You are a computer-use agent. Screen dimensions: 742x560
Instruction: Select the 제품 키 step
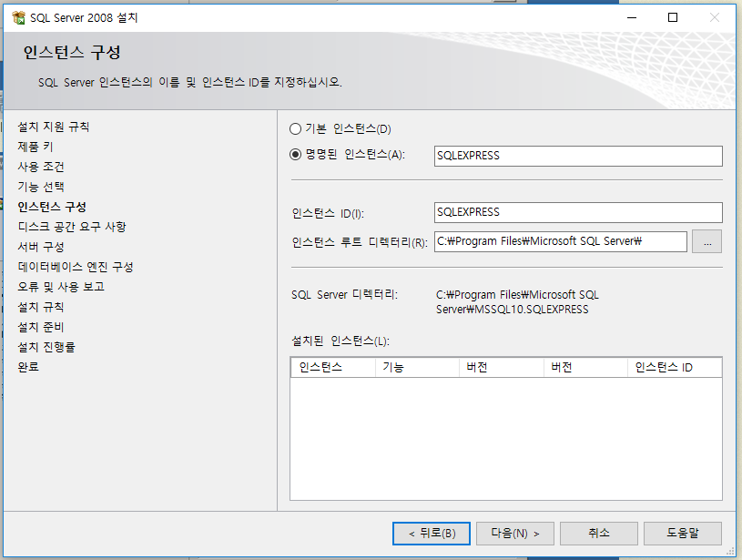click(x=36, y=147)
